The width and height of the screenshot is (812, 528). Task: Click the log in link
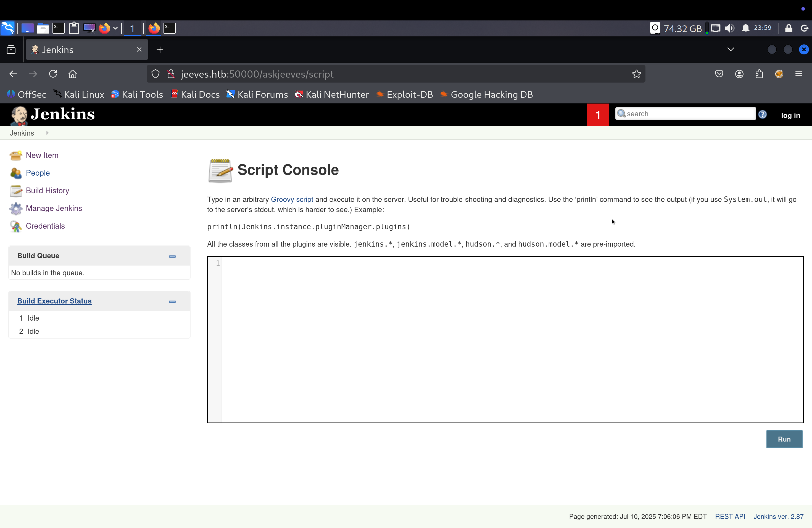click(790, 115)
